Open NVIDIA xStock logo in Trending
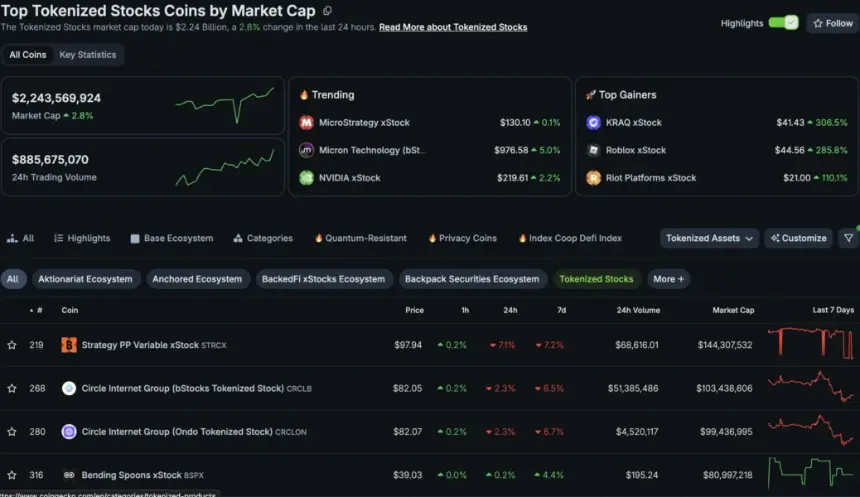 pos(306,178)
